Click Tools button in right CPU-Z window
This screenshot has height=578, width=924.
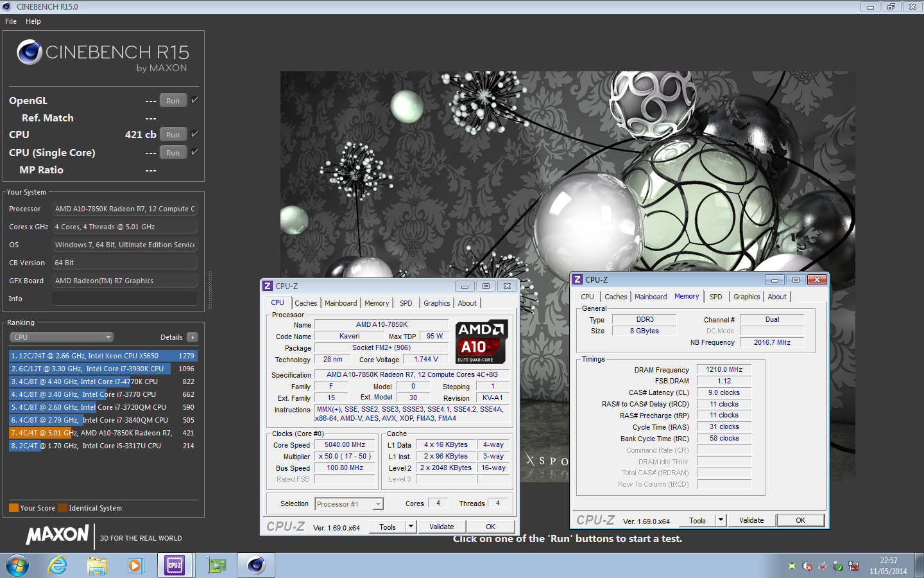coord(697,521)
